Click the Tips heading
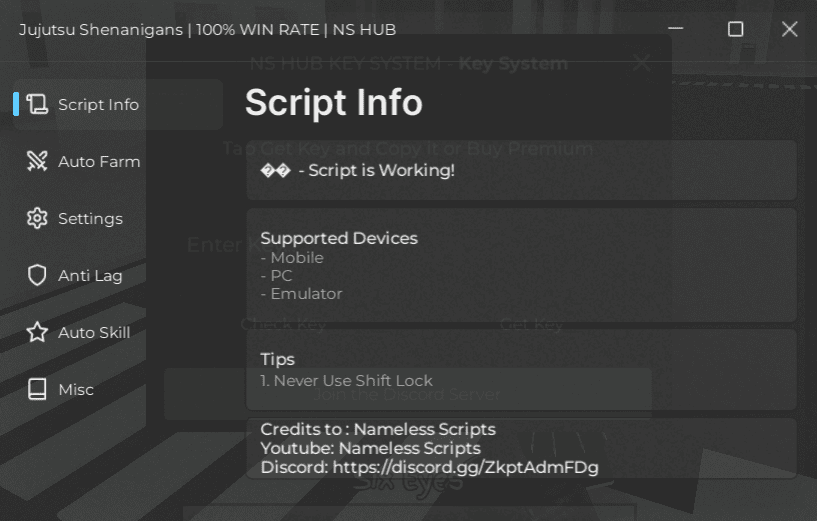 point(277,359)
